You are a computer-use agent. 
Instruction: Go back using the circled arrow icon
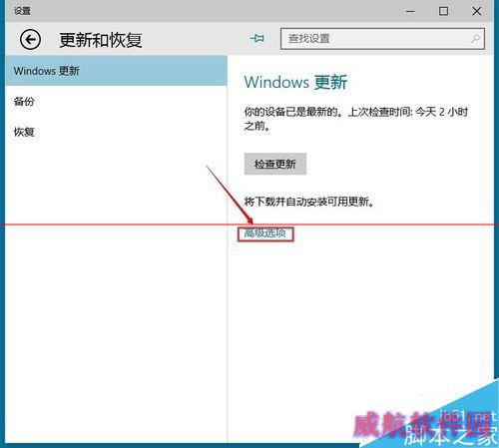[x=30, y=40]
